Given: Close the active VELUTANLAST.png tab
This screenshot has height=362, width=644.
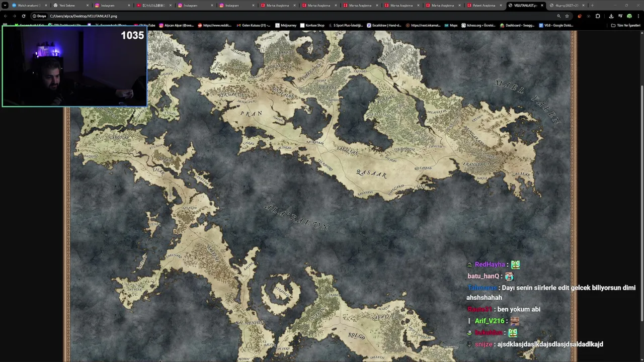Looking at the screenshot, I should click(x=542, y=6).
